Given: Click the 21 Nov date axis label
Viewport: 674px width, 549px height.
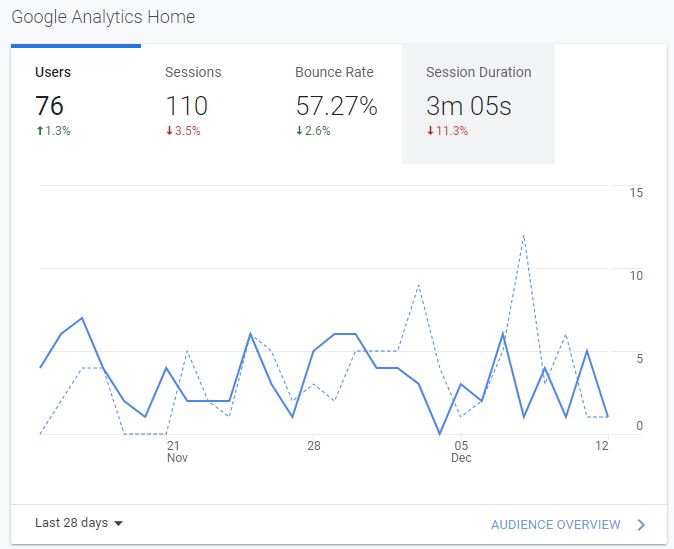Looking at the screenshot, I should tap(177, 451).
